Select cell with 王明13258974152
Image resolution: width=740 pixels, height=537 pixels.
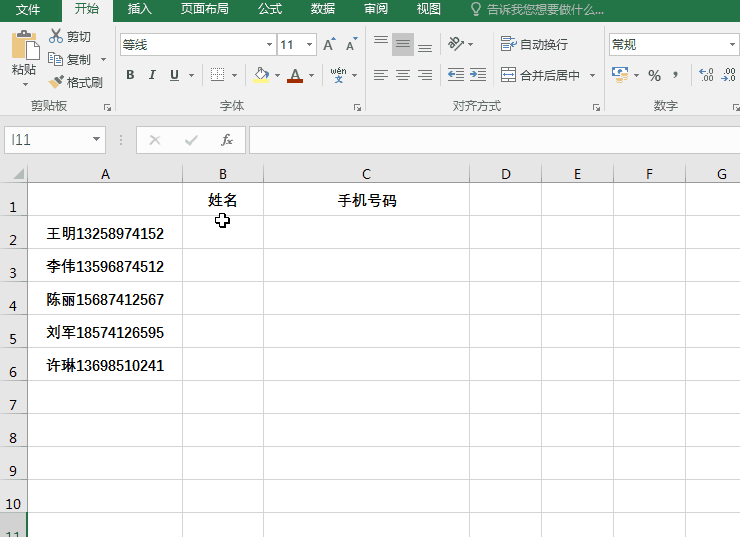tap(105, 233)
